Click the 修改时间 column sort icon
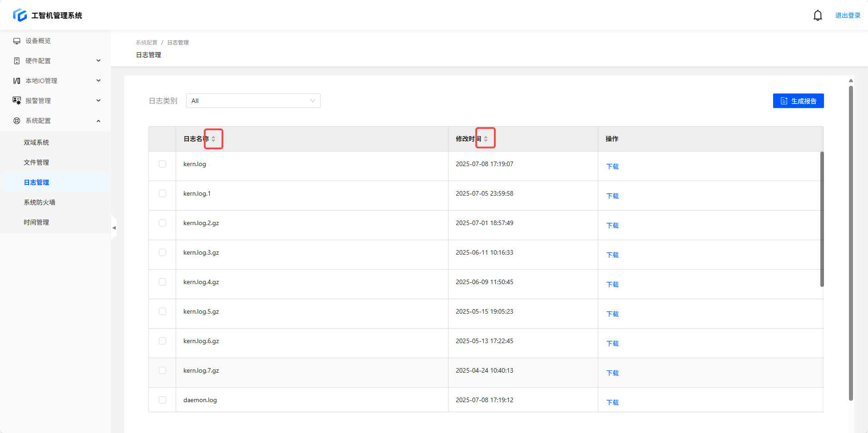868x433 pixels. (x=486, y=139)
